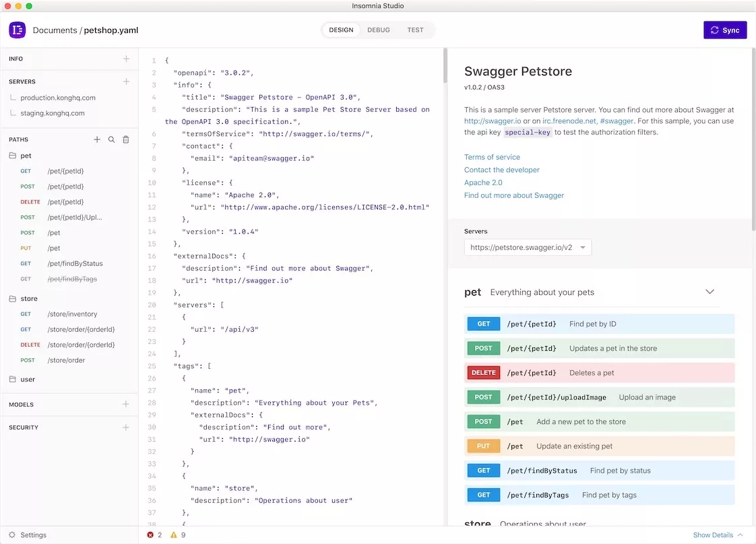Open GET /pet/{petId} in sidebar
Screen dimensions: 756x544
(x=70, y=171)
